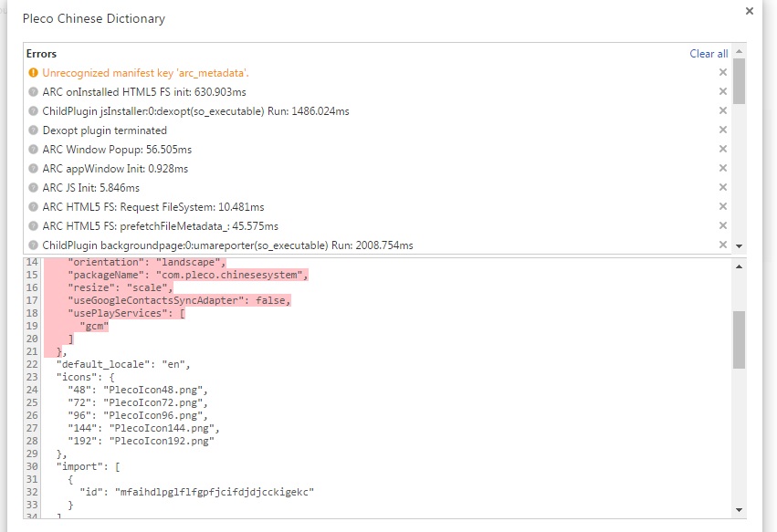Select 'ARC JS Init: 5.846ms' text
Viewport: 777px width, 532px height.
(x=90, y=188)
